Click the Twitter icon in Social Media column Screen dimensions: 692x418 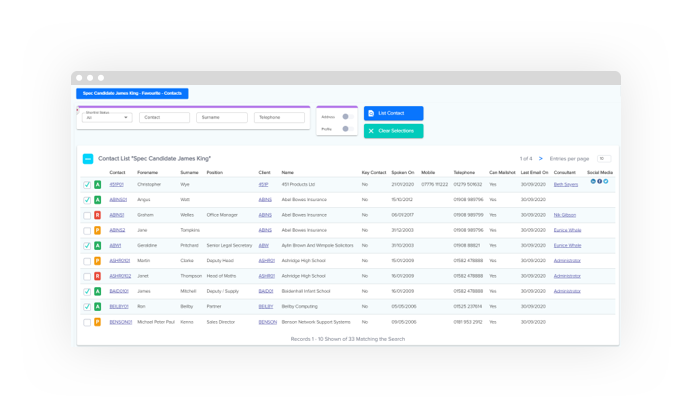(605, 183)
